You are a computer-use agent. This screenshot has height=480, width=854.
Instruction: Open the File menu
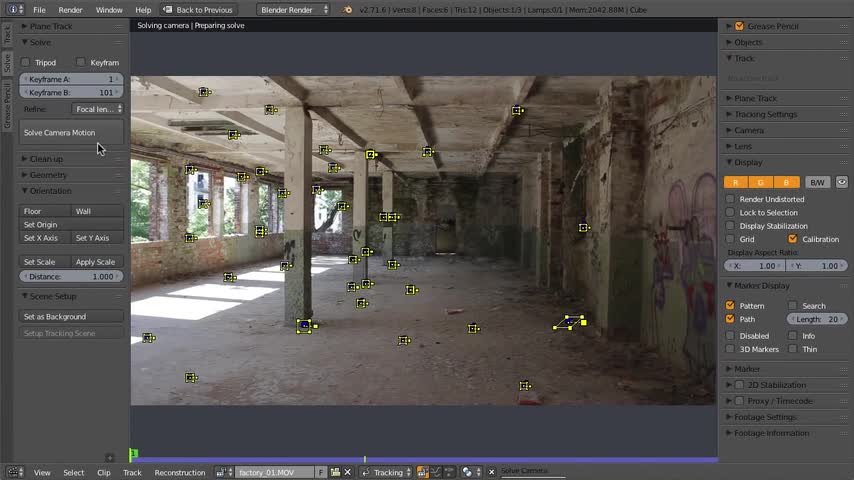[39, 10]
